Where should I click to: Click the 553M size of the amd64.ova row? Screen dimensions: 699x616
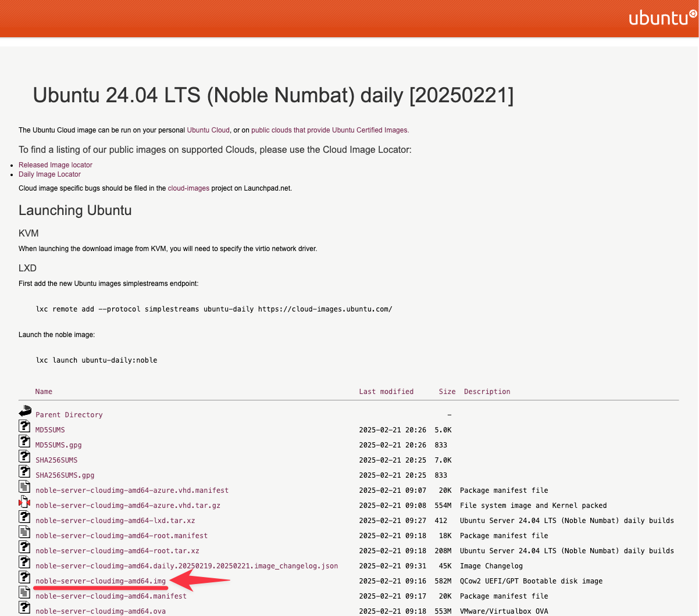click(x=443, y=611)
